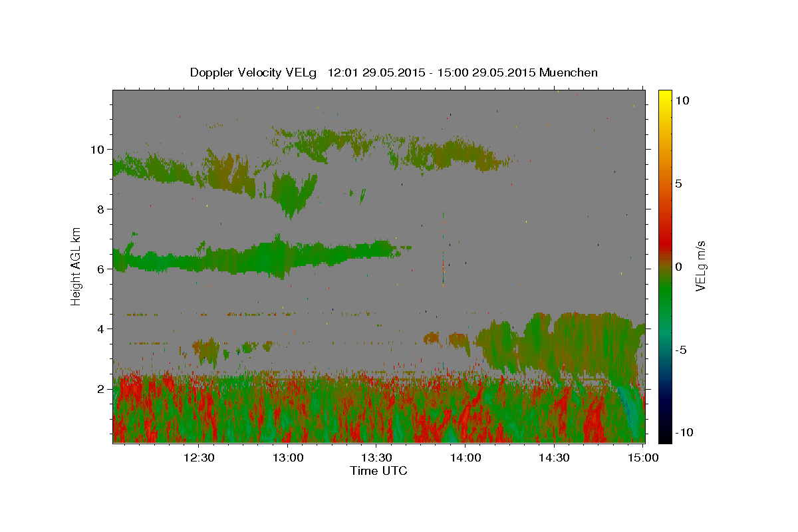Click the colorbar label '5'

click(x=678, y=183)
